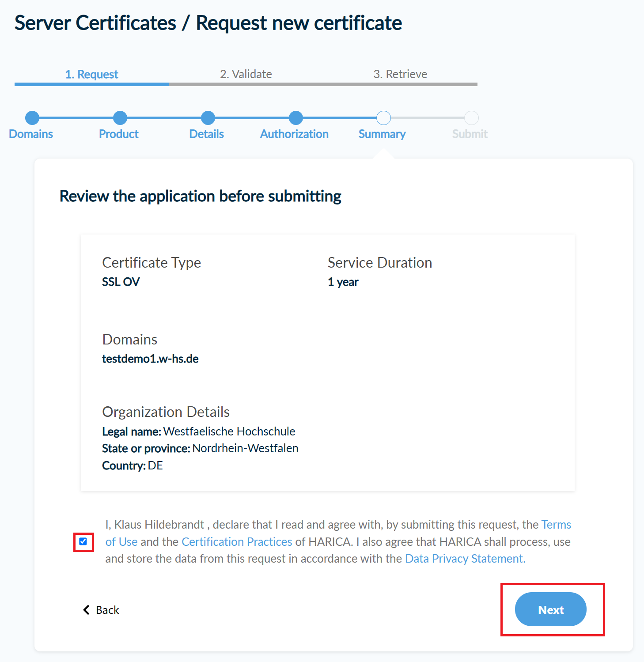The height and width of the screenshot is (662, 644).
Task: Click the Summary step circle
Action: click(x=383, y=118)
